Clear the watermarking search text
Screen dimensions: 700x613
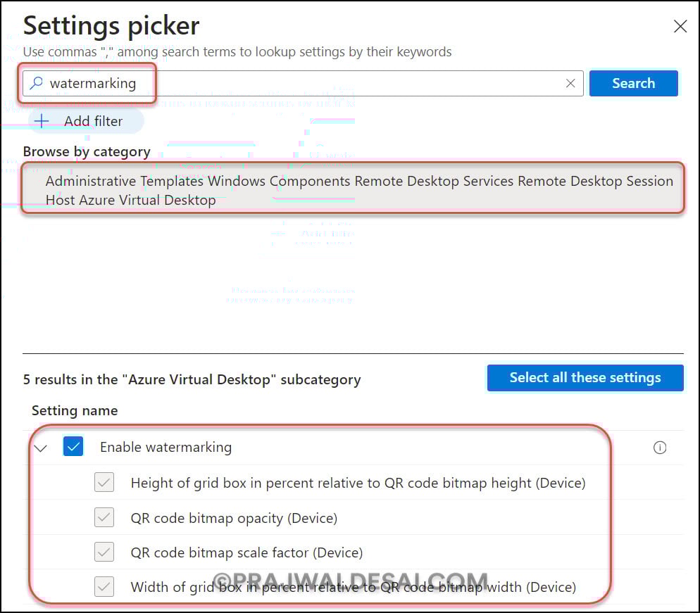tap(570, 84)
